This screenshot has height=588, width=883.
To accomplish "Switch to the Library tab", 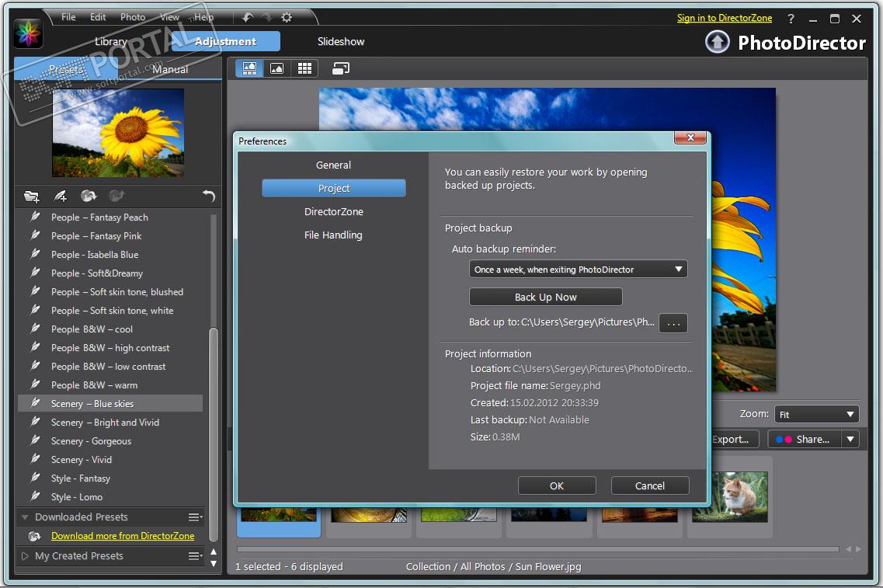I will point(110,41).
